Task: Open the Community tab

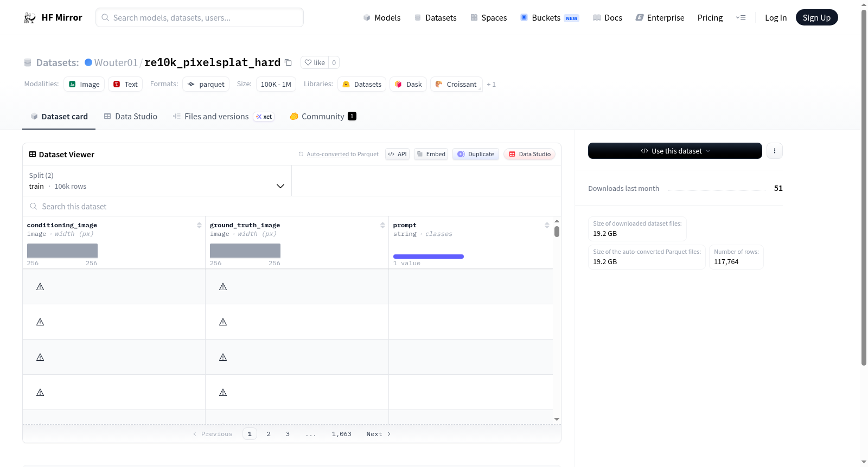Action: pos(323,116)
